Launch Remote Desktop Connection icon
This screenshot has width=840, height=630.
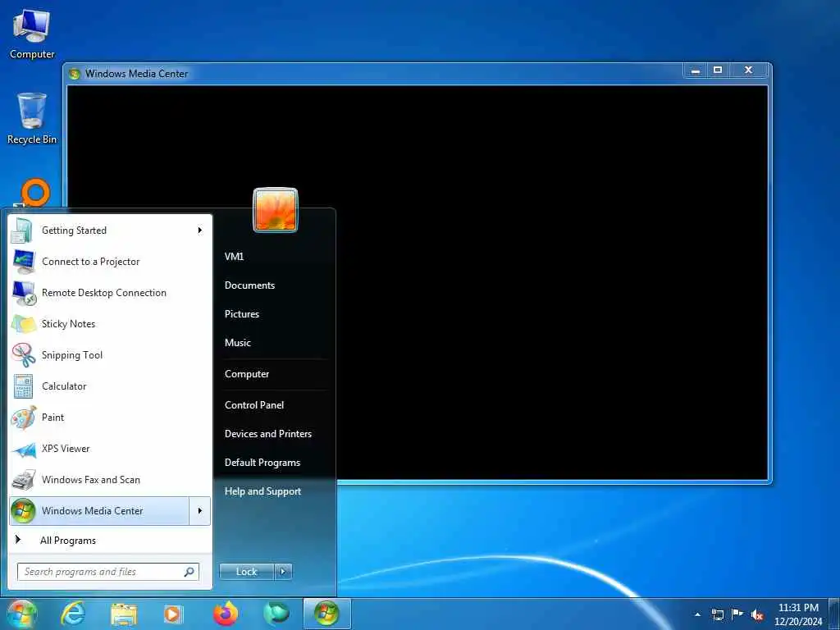(24, 293)
